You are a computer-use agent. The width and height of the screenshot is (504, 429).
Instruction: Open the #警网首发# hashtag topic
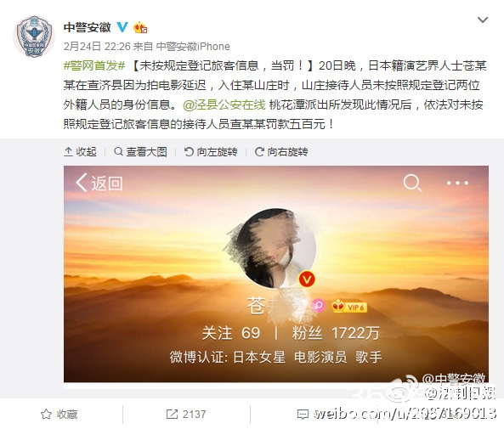pyautogui.click(x=93, y=65)
